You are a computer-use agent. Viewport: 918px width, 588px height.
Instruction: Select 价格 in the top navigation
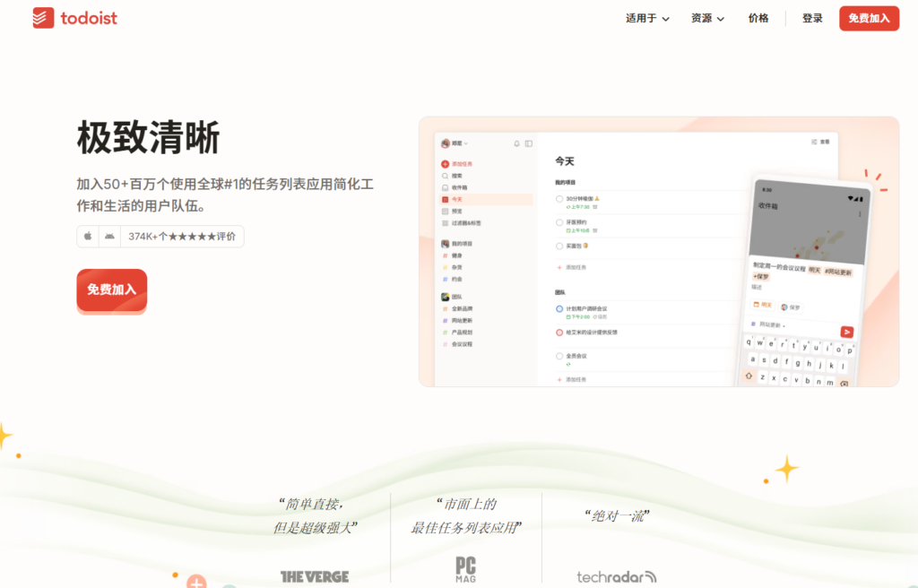pyautogui.click(x=758, y=18)
